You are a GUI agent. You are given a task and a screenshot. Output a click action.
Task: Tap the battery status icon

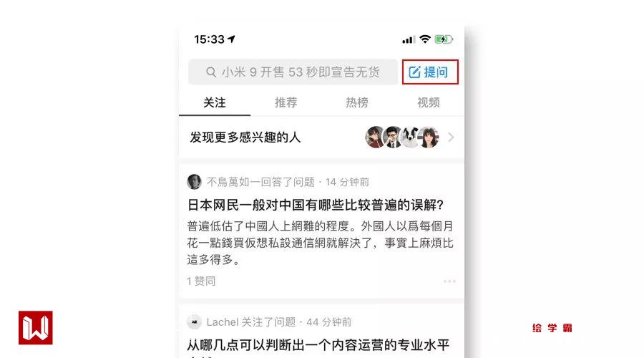[444, 39]
